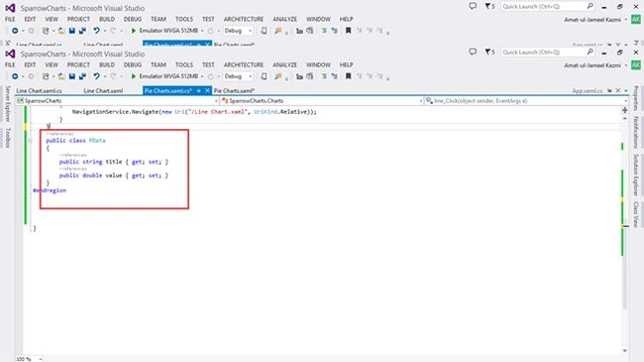Switch to Line Chart.xaml tab
The image size is (644, 362).
103,90
